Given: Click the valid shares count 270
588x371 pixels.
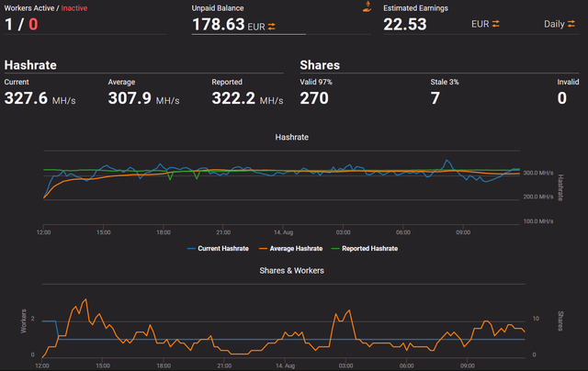Looking at the screenshot, I should [x=314, y=98].
